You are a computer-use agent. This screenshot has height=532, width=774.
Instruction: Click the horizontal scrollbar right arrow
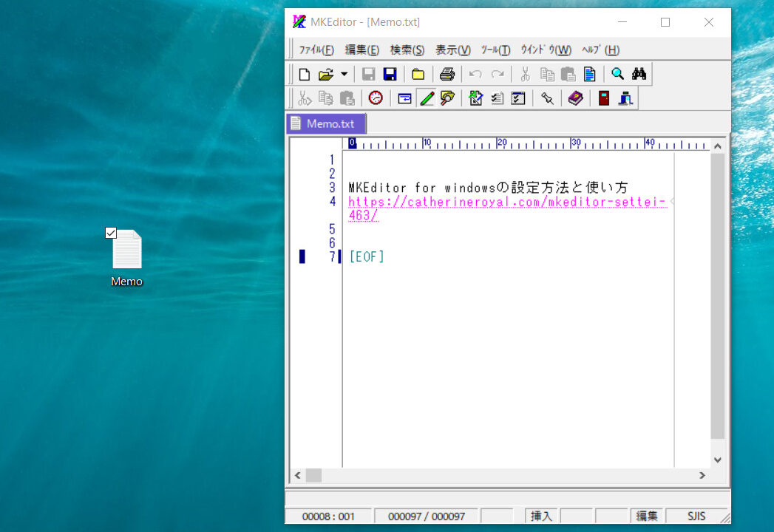tap(702, 475)
